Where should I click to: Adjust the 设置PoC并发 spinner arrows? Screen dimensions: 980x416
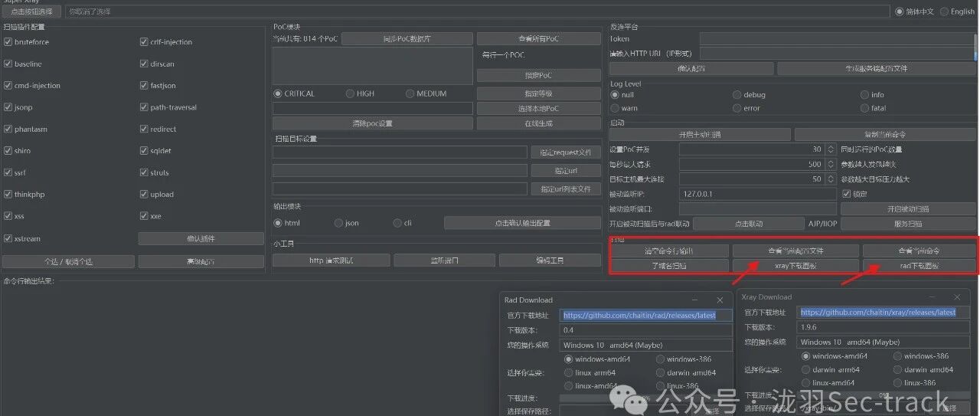[x=831, y=149]
